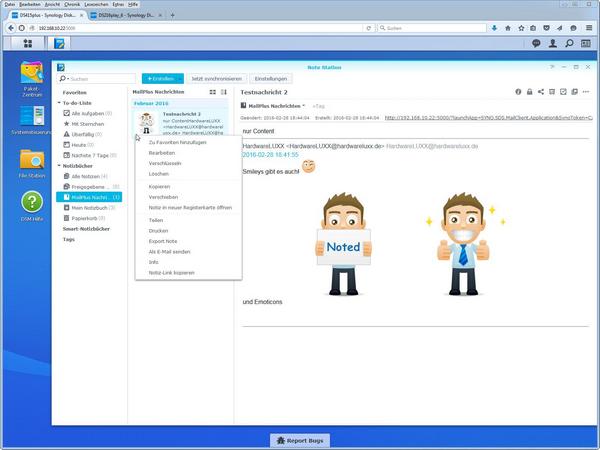This screenshot has height=450, width=600.
Task: Click the +Tag field in the note header
Action: pyautogui.click(x=318, y=106)
